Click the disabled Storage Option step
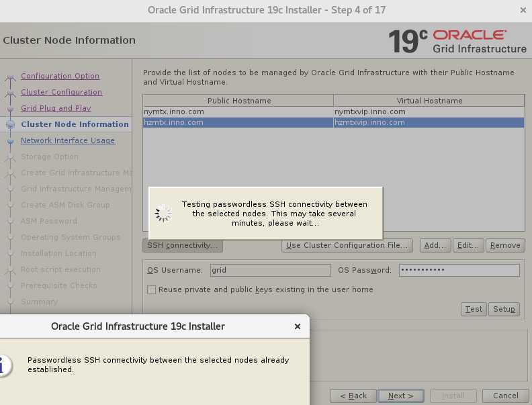Screen dimensions: 532x405 pos(50,156)
